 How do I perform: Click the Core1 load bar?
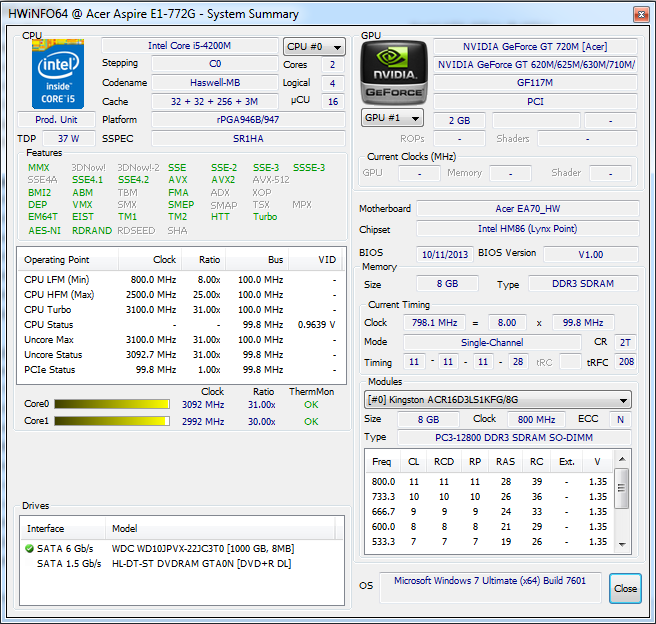tap(112, 421)
